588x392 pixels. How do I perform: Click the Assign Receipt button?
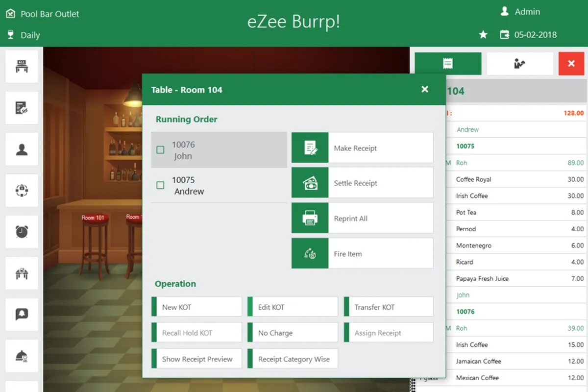pyautogui.click(x=389, y=332)
